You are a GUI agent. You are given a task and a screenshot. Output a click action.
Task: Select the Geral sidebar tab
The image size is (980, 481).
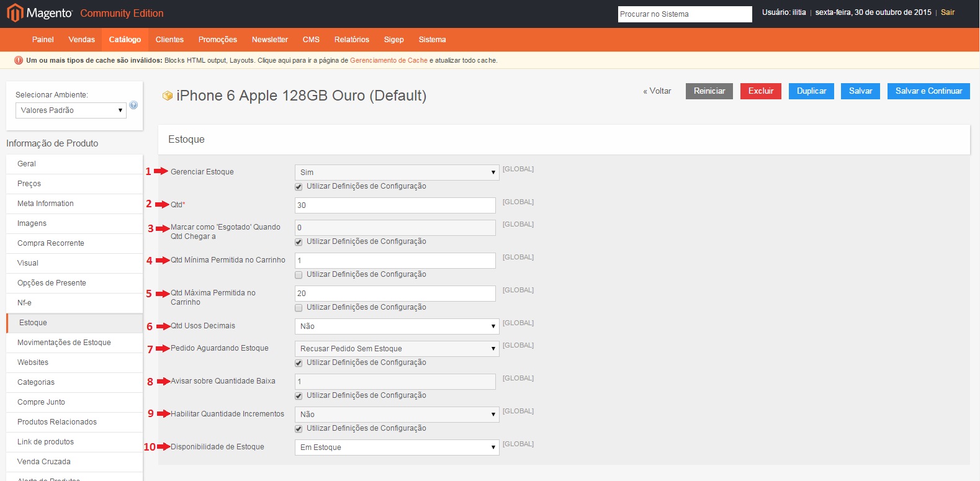point(74,164)
